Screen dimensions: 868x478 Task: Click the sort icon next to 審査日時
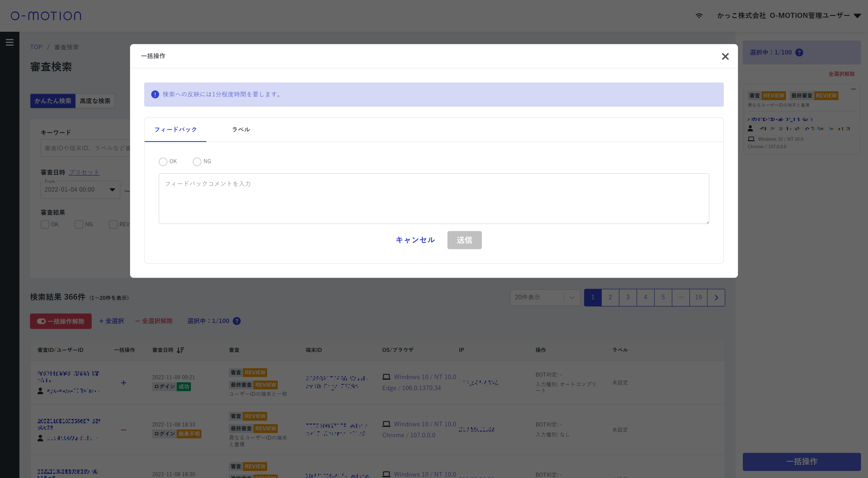tap(181, 350)
